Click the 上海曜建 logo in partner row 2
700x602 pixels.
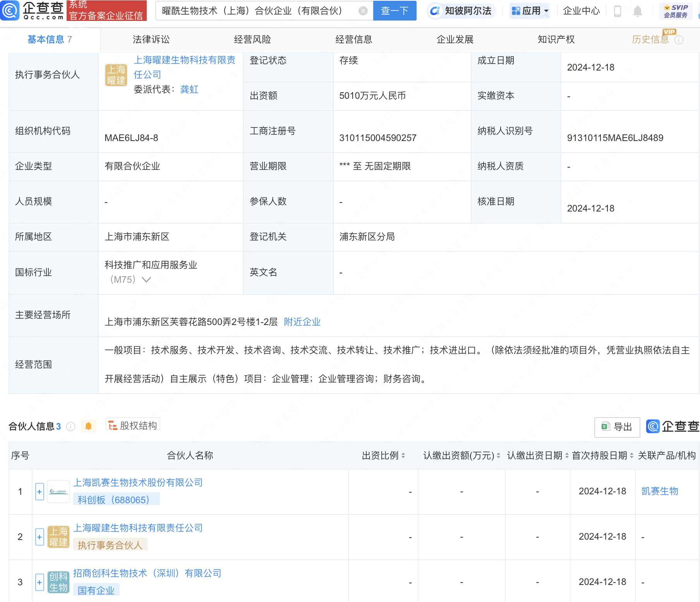58,537
